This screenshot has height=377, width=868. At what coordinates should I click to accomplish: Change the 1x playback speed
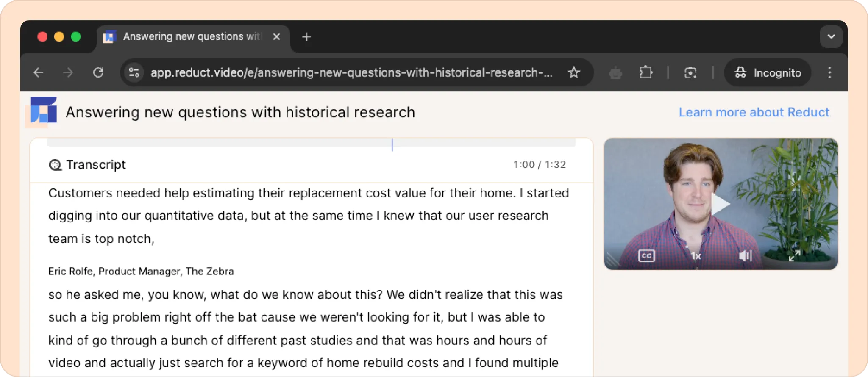[x=696, y=256]
